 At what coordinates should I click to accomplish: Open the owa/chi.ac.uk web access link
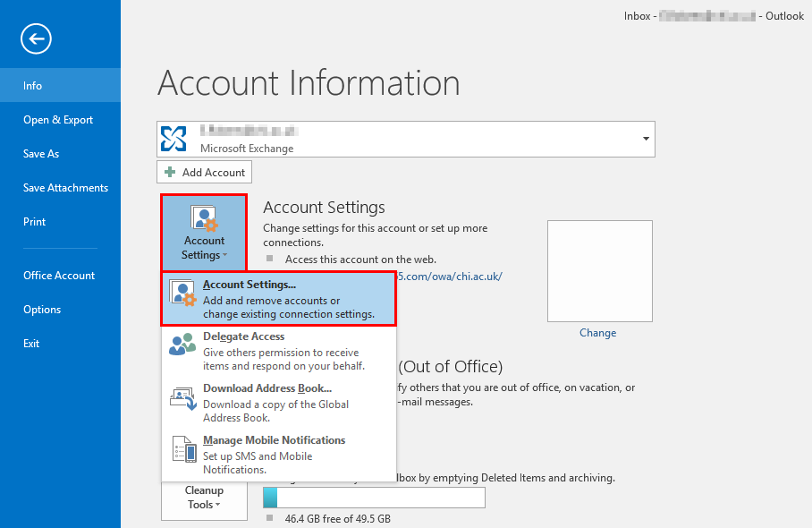click(449, 277)
